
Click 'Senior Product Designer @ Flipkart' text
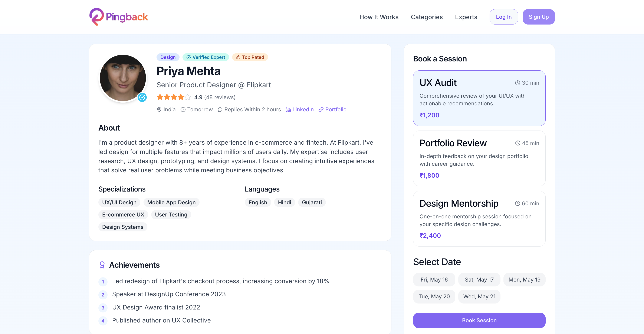tap(214, 85)
